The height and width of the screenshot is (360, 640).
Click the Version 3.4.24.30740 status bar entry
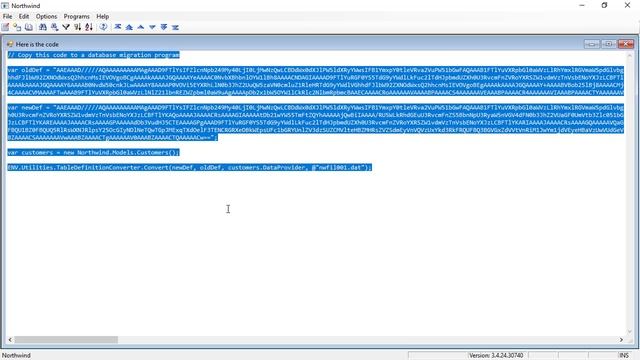pos(496,356)
